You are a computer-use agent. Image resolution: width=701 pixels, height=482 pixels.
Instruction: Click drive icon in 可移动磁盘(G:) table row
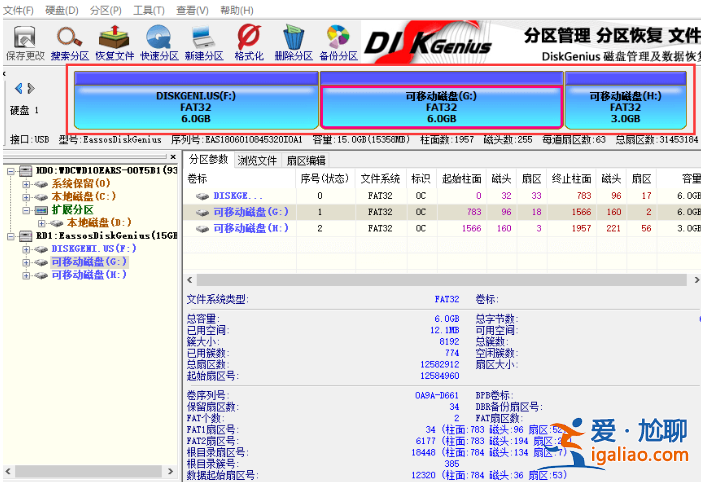pos(203,212)
